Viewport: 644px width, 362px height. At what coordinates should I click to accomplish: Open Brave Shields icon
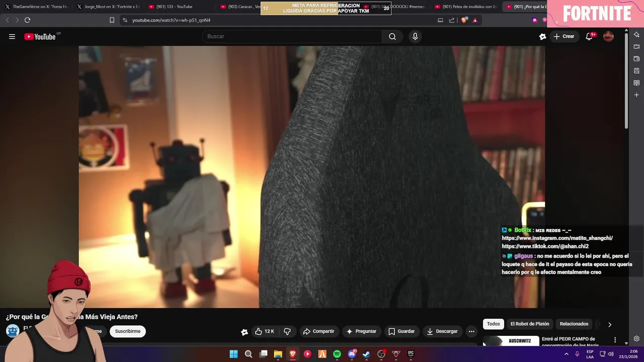(464, 20)
